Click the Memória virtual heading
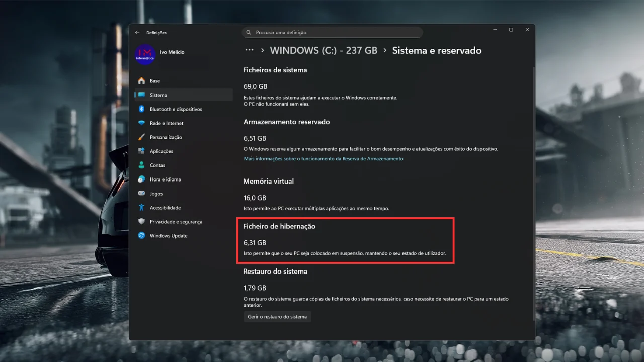Viewport: 644px width, 362px height. coord(268,182)
